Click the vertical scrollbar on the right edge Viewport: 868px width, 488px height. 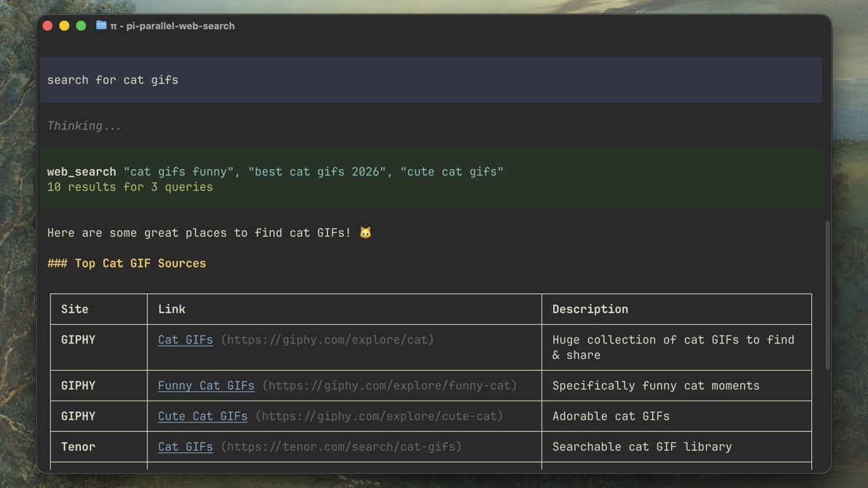tap(827, 295)
